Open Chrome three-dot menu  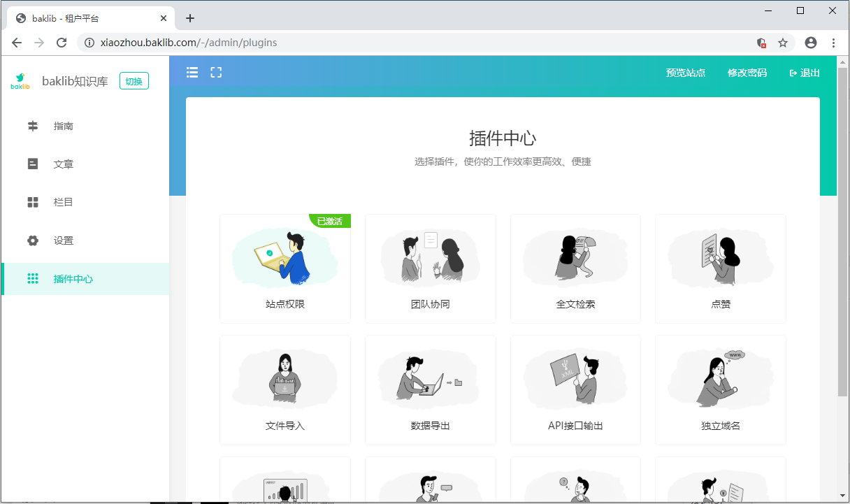[x=833, y=43]
